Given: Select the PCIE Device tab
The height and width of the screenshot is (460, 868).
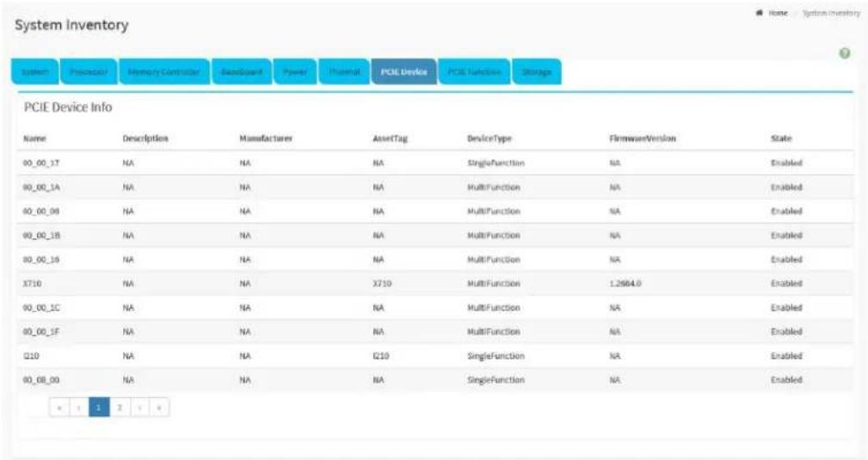Looking at the screenshot, I should [404, 72].
